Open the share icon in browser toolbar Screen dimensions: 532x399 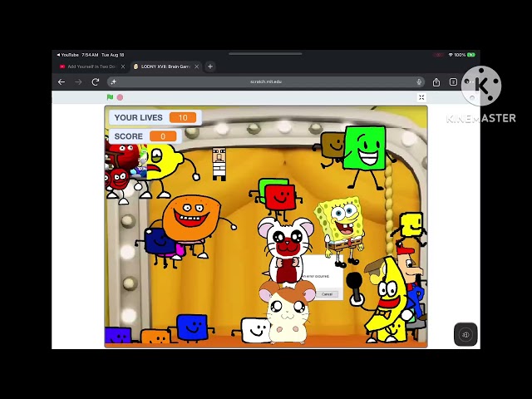click(x=436, y=81)
